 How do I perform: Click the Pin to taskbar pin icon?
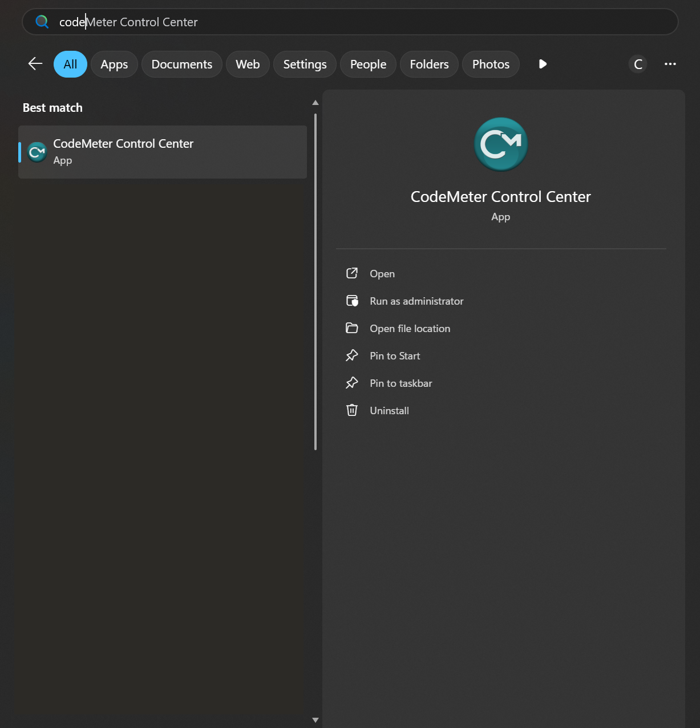(x=352, y=383)
